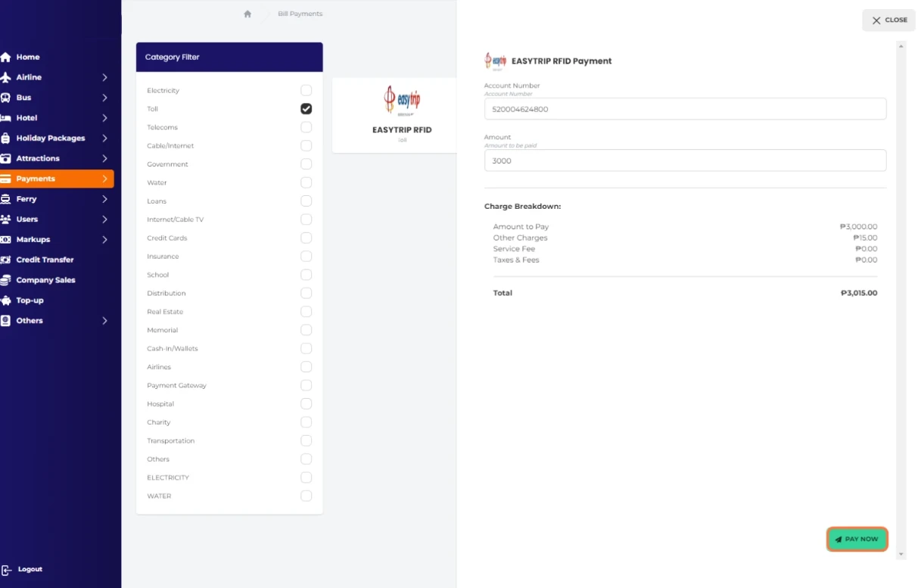
Task: Click the Bus icon in sidebar
Action: point(6,98)
